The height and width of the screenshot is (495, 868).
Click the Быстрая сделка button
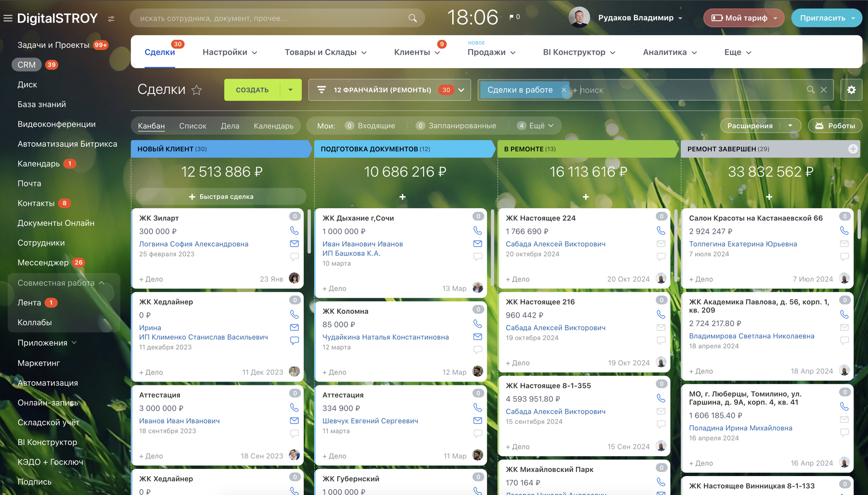[x=221, y=197]
